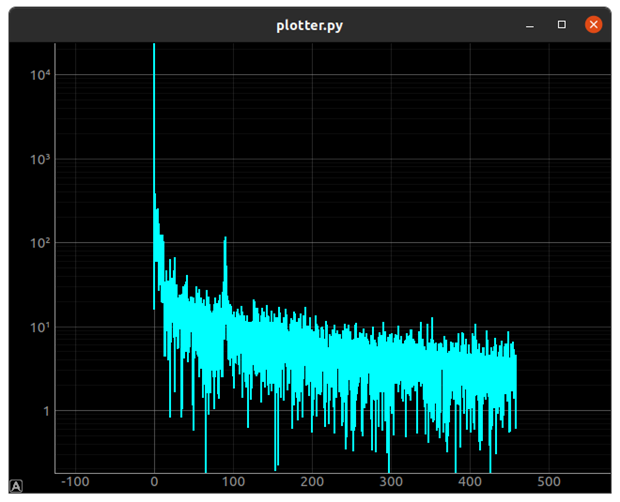Select the 400 x-axis tick label

470,482
